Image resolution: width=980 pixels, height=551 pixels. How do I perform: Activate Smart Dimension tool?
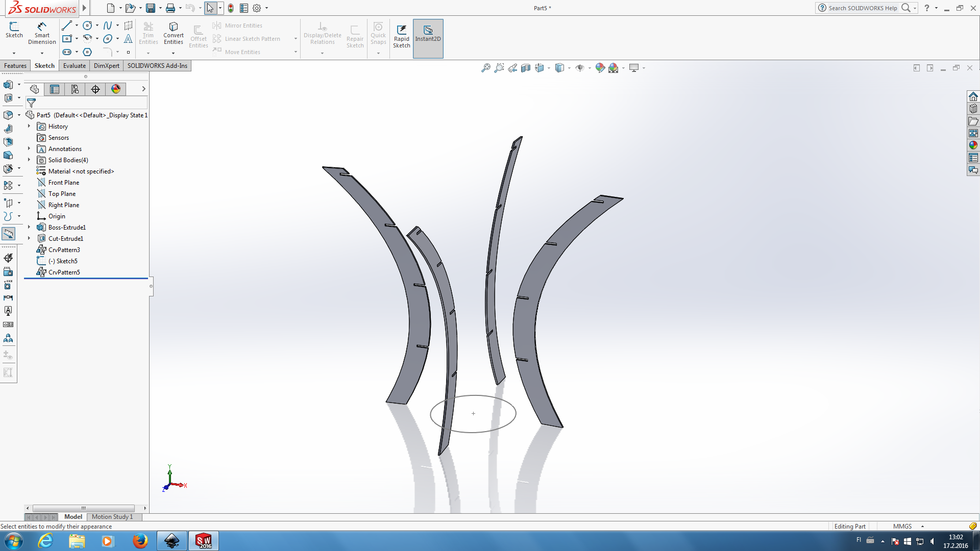42,33
